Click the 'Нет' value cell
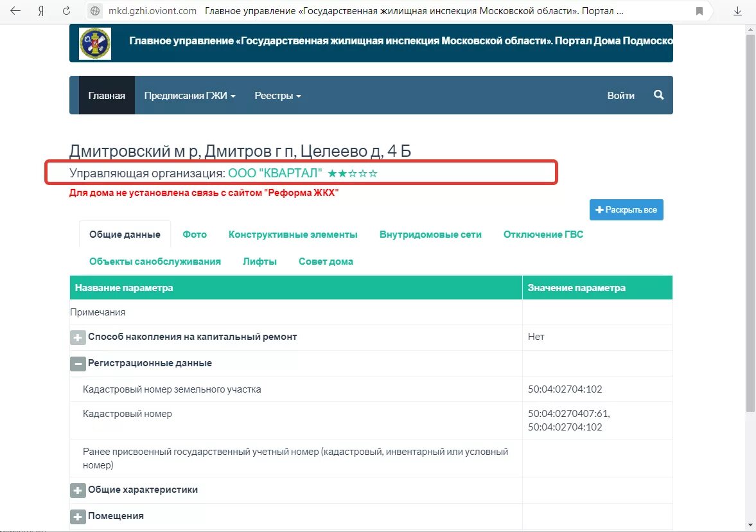Screen dimensions: 756x532 click(x=597, y=337)
